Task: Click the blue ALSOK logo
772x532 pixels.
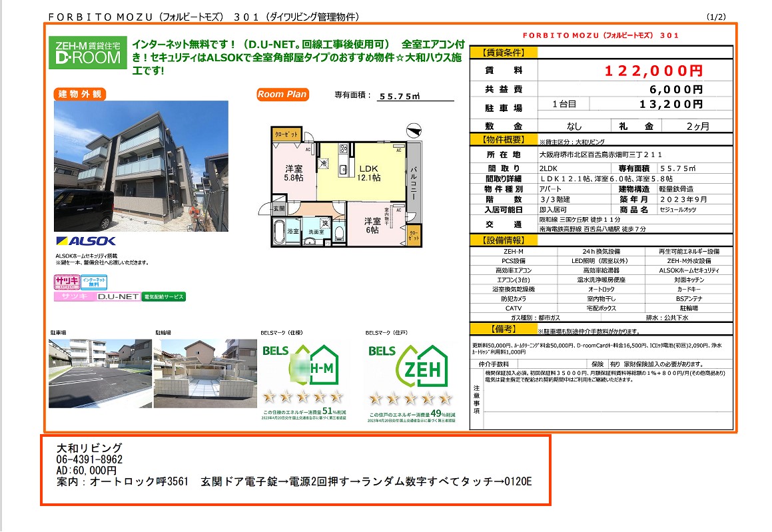Action: [x=86, y=241]
